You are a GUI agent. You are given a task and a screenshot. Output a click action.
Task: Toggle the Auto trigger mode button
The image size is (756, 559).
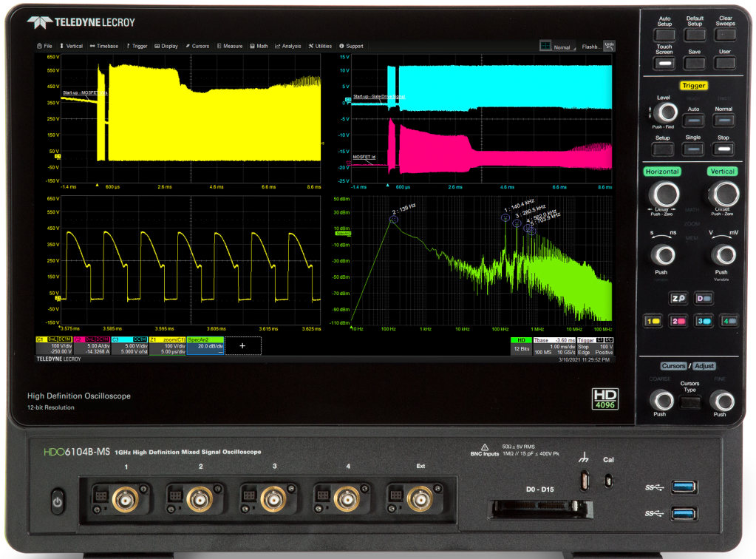click(694, 121)
